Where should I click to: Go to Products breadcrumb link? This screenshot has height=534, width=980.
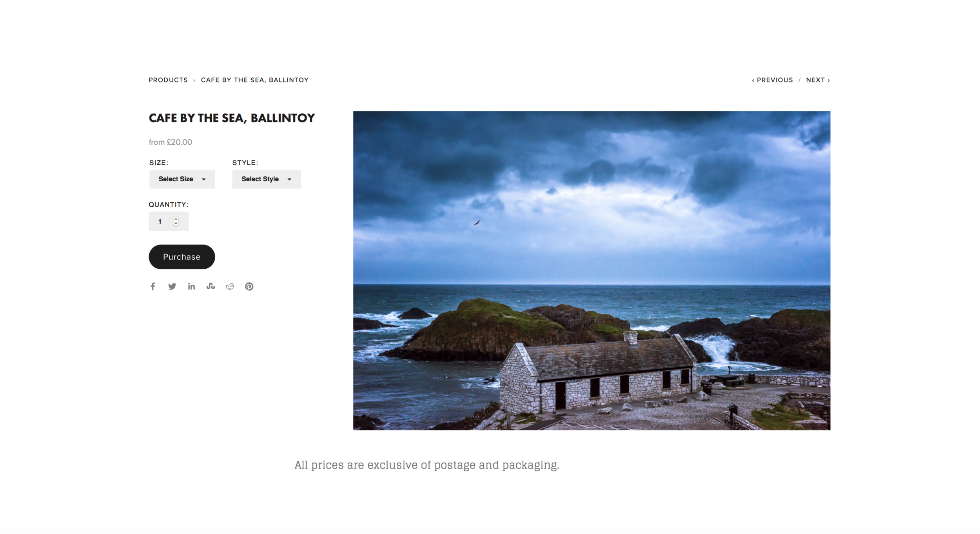[x=169, y=80]
